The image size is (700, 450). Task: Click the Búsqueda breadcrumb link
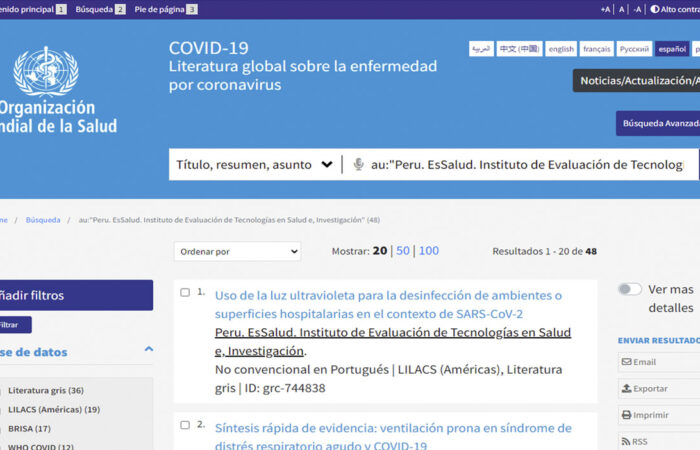43,220
